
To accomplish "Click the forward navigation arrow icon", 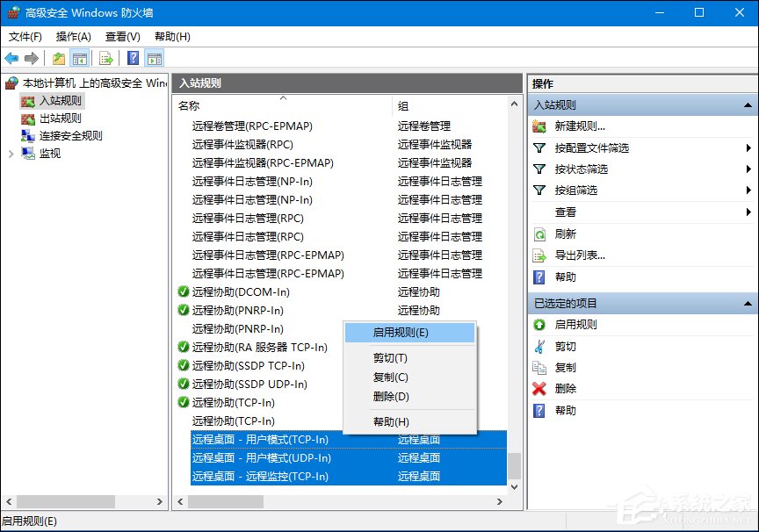I will pyautogui.click(x=32, y=58).
